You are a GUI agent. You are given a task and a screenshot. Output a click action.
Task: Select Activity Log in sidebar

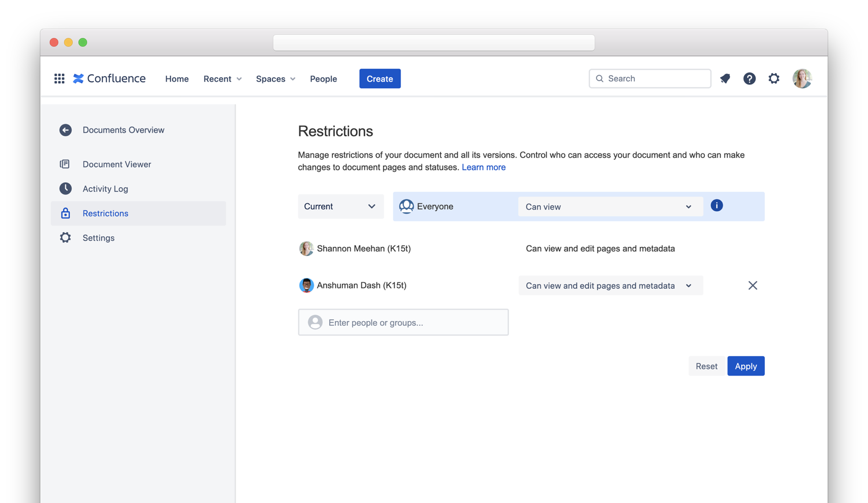(x=105, y=189)
